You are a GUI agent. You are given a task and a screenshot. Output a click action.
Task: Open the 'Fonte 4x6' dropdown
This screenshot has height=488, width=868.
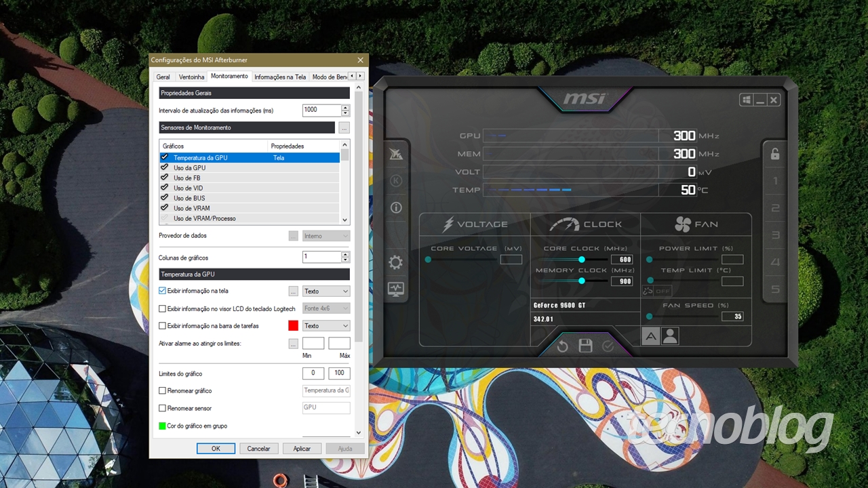tap(326, 308)
